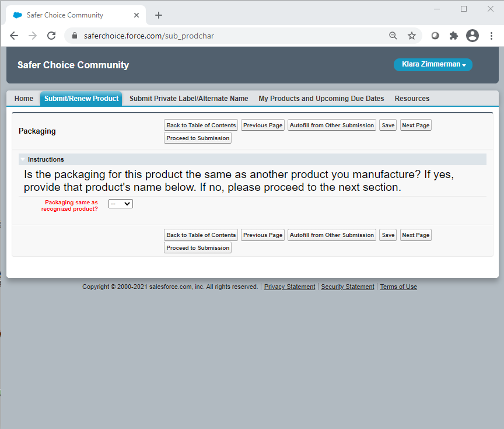Open the browser zoom magnifier icon
The image size is (504, 429).
click(x=393, y=36)
